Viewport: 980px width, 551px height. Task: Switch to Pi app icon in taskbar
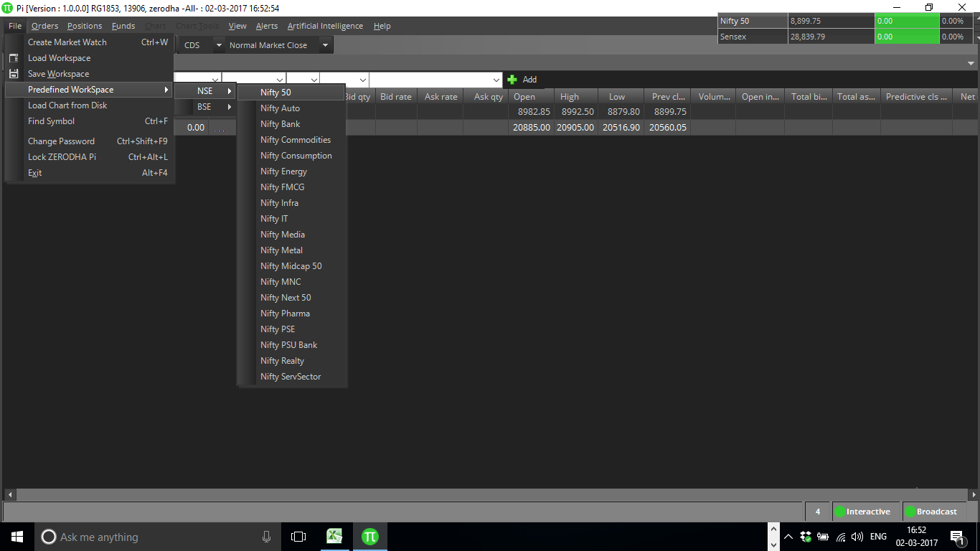pos(370,536)
